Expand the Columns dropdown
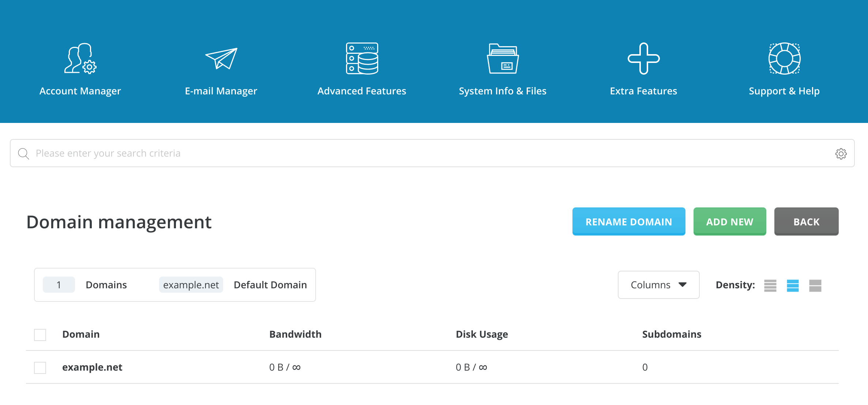 coord(658,285)
